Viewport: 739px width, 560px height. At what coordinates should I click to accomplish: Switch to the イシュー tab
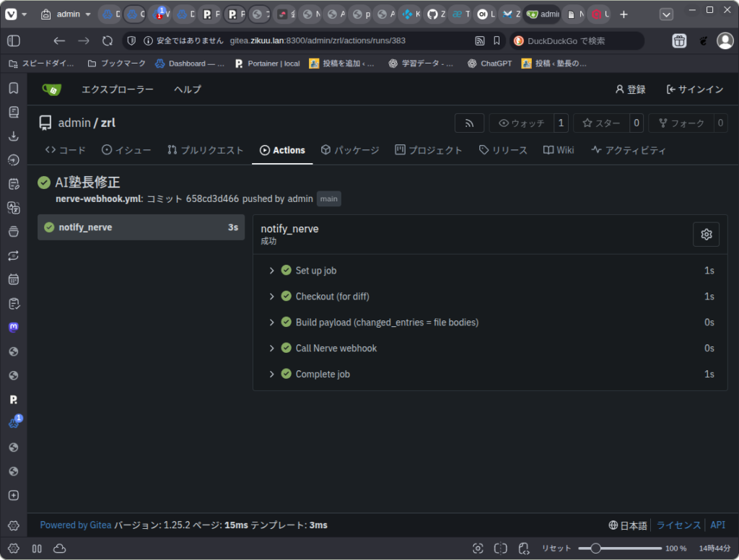(x=126, y=150)
